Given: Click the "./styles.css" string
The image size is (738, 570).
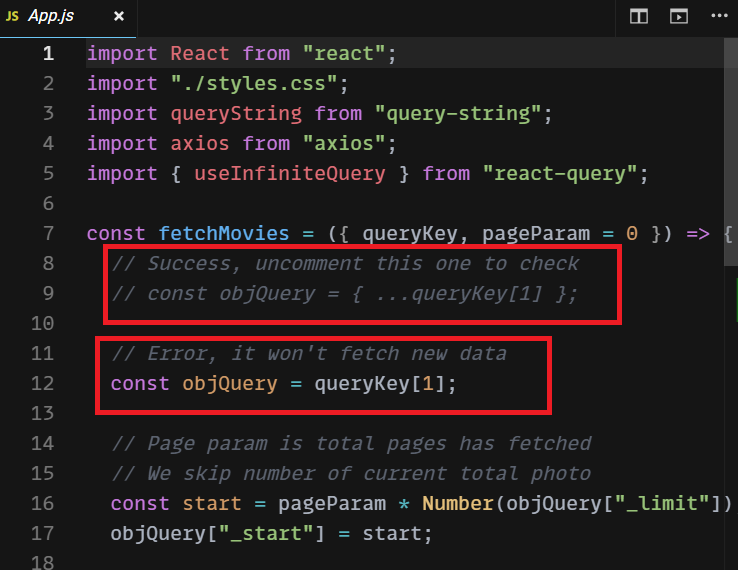Looking at the screenshot, I should pyautogui.click(x=254, y=84).
